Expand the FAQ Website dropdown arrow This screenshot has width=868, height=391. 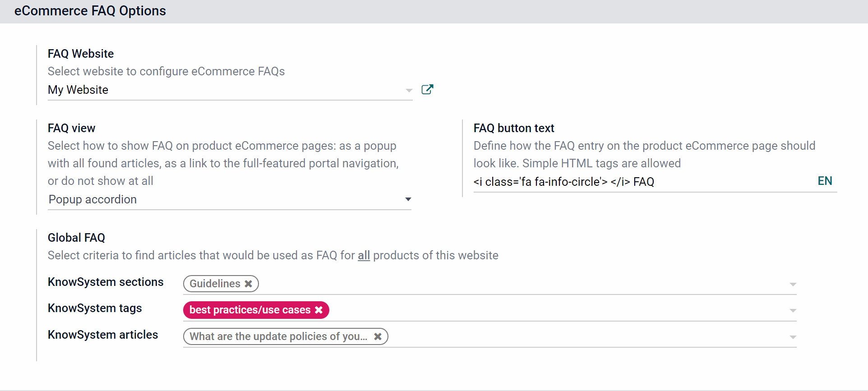coord(409,90)
